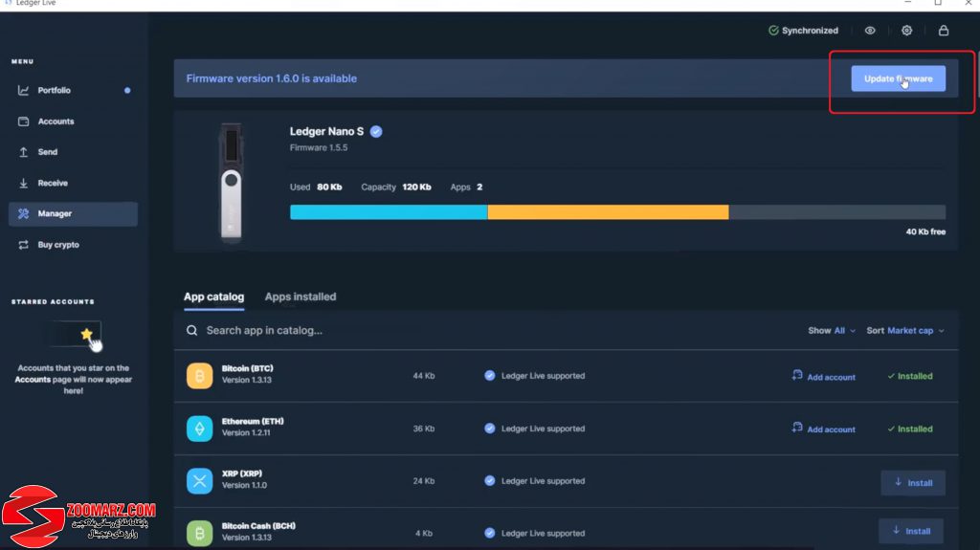Click the 'Firmware version 1.6.0 is available' text

pos(271,78)
